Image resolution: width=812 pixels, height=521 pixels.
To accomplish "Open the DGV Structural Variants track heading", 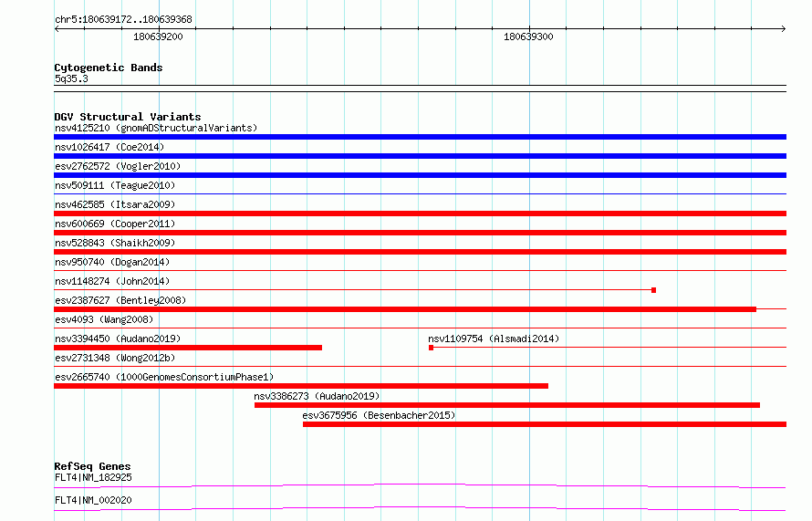I will (128, 117).
